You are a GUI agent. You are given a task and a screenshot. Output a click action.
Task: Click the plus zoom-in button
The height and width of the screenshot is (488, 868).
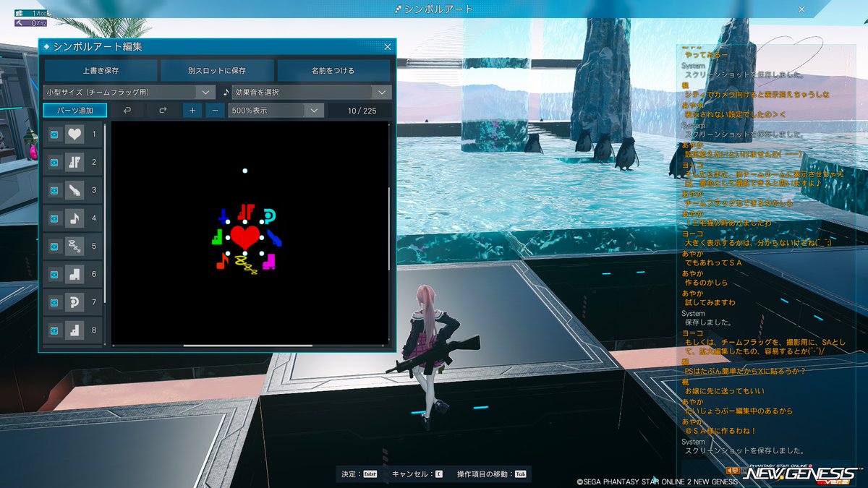[192, 111]
